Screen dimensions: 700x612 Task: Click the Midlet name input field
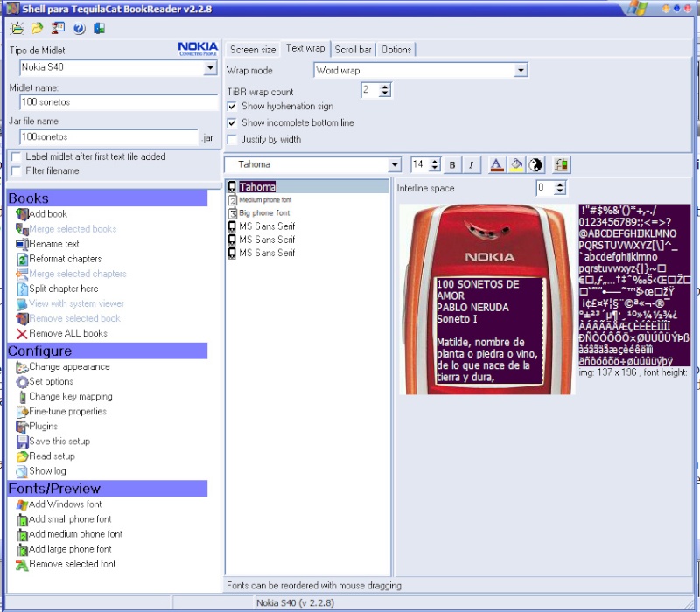click(x=118, y=102)
